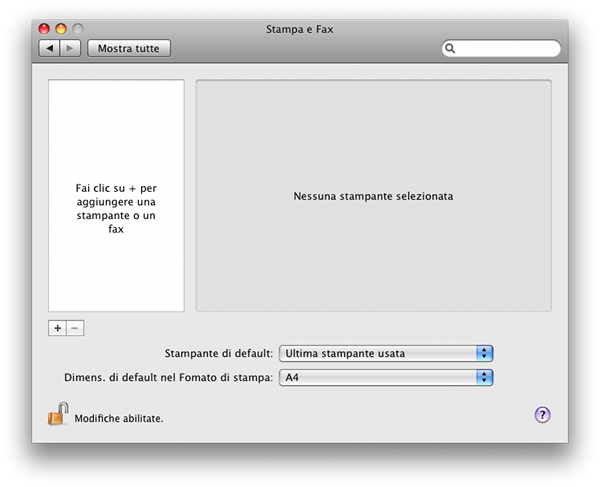The height and width of the screenshot is (487, 600).
Task: Open the A4 paper size dropdown
Action: (x=386, y=378)
